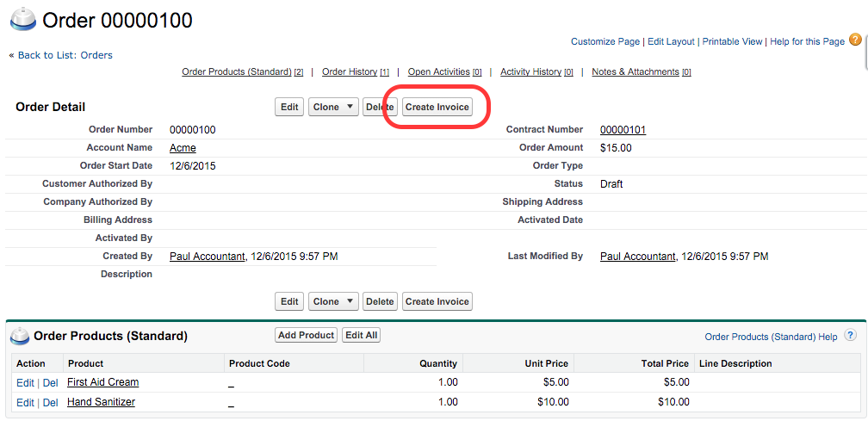Click the order bell icon beside the title
Image resolution: width=868 pixels, height=421 pixels.
[x=22, y=19]
